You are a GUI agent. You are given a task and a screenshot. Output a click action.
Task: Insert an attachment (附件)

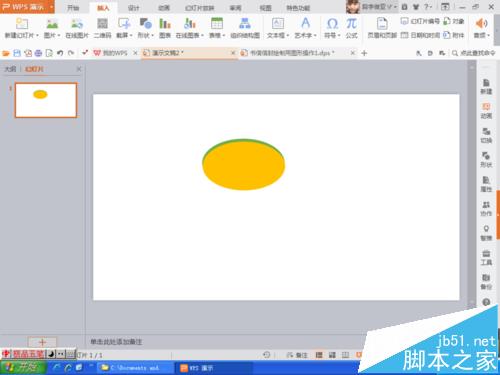(454, 35)
